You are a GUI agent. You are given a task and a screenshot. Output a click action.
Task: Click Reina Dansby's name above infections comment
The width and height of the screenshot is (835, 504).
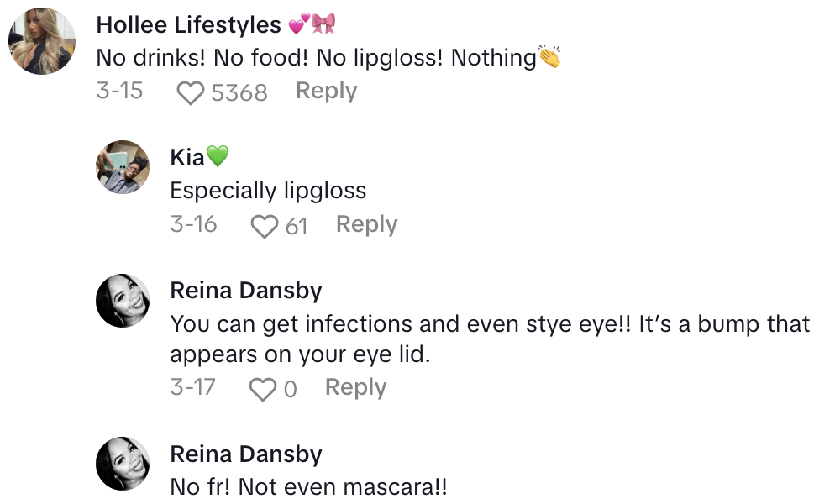click(246, 291)
